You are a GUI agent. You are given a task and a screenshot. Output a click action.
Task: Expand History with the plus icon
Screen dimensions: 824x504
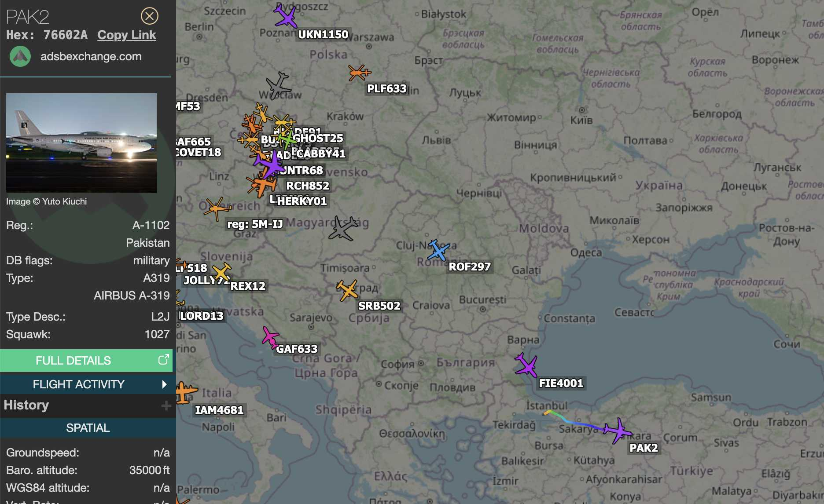point(166,405)
